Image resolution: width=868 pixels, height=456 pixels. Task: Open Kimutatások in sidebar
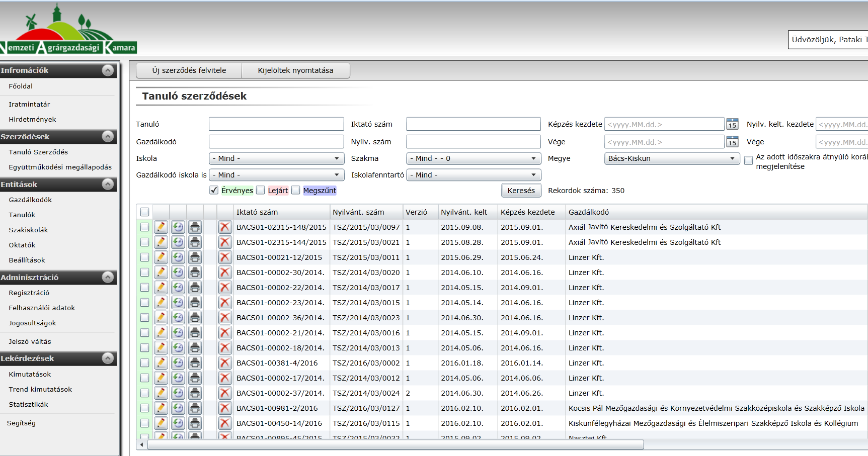click(30, 374)
